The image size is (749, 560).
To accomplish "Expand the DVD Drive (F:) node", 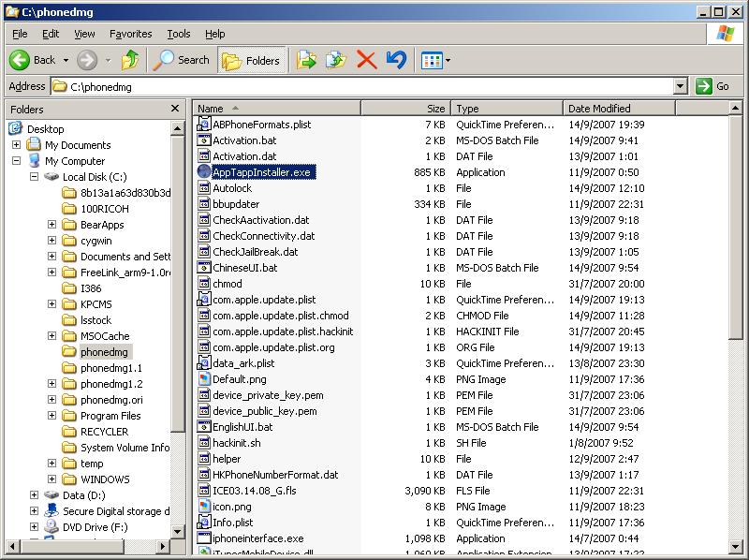I will click(x=34, y=526).
